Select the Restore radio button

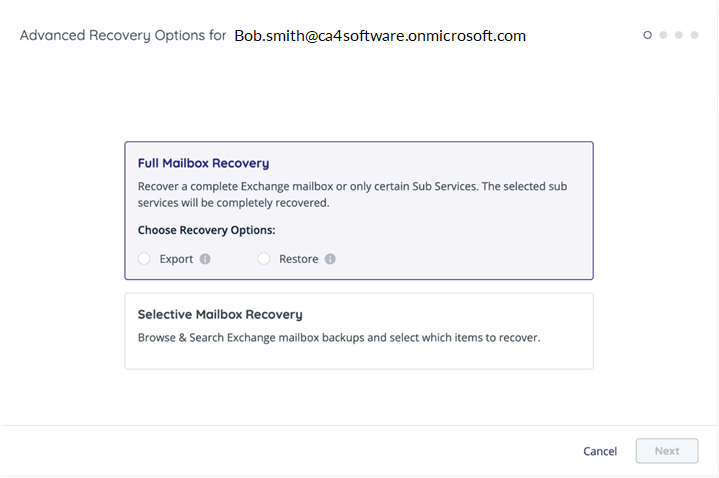pyautogui.click(x=264, y=259)
